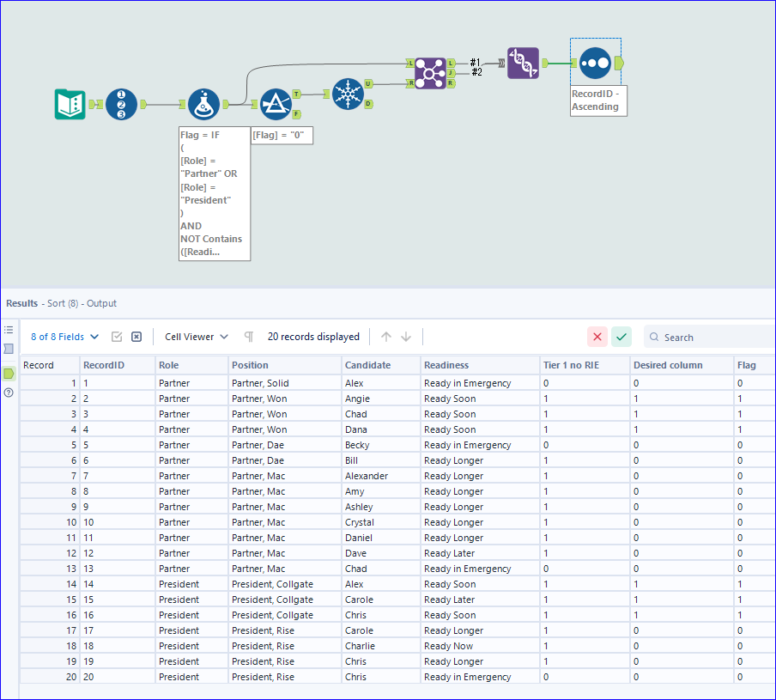This screenshot has height=700, width=776.
Task: Select the Join tool
Action: [431, 73]
